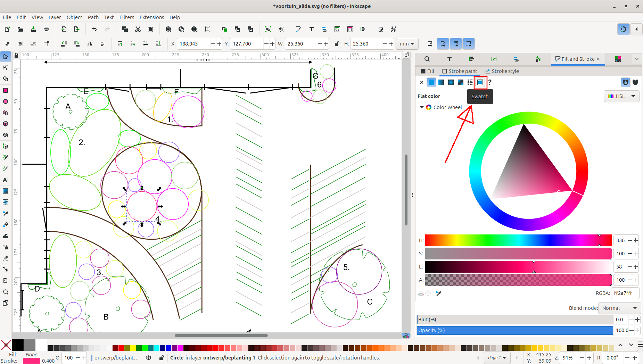Viewport: 643px width, 364px height.
Task: Click the Save document icon
Action: coord(33,29)
